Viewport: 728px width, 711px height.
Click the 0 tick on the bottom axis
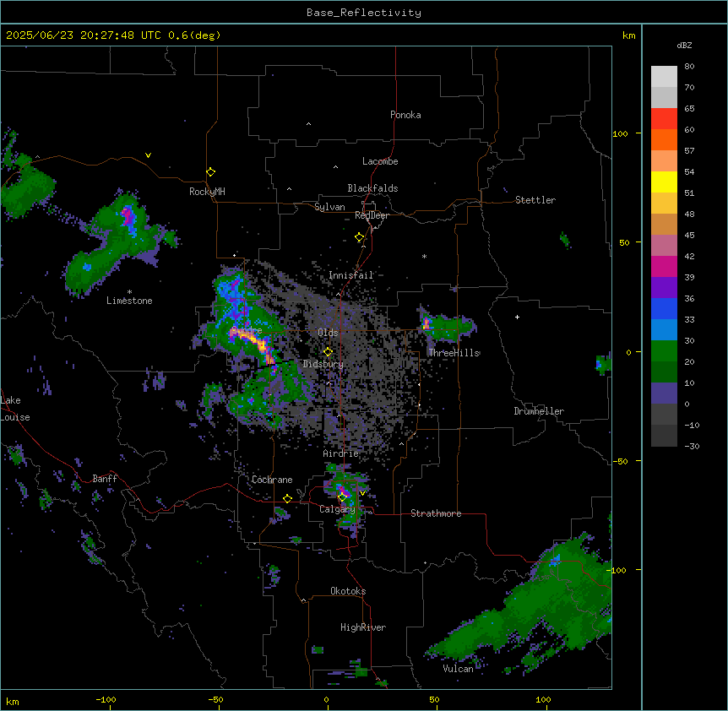(326, 699)
